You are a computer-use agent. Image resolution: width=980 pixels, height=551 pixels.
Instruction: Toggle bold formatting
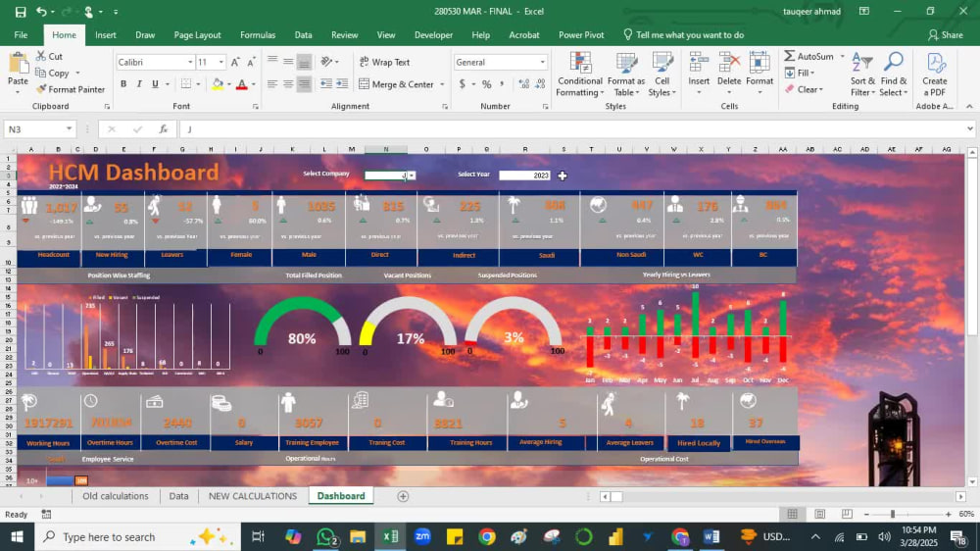pyautogui.click(x=123, y=83)
